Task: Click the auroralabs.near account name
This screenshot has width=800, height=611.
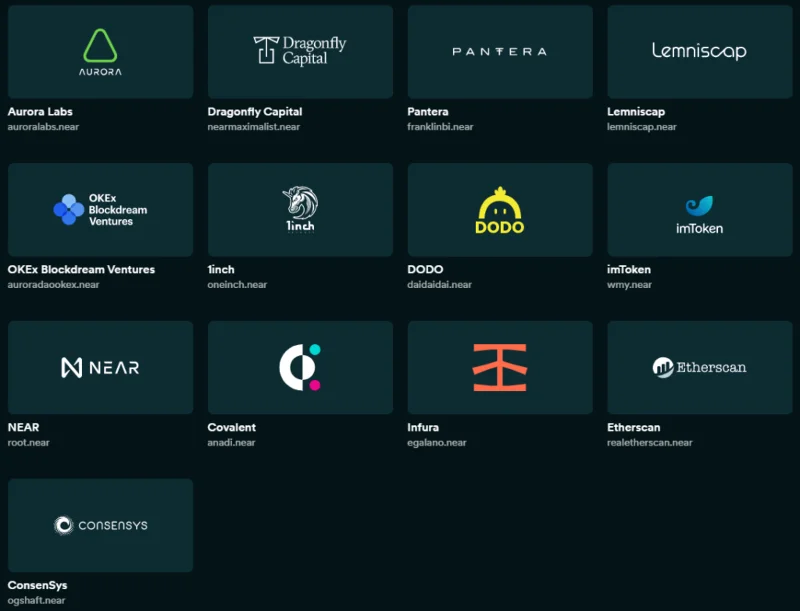Action: tap(43, 127)
